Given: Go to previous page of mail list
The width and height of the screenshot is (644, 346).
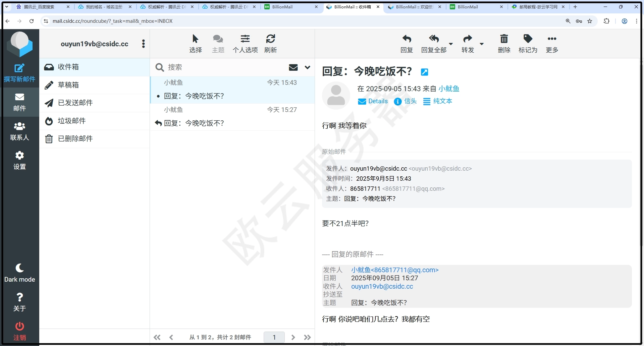Looking at the screenshot, I should pyautogui.click(x=171, y=337).
